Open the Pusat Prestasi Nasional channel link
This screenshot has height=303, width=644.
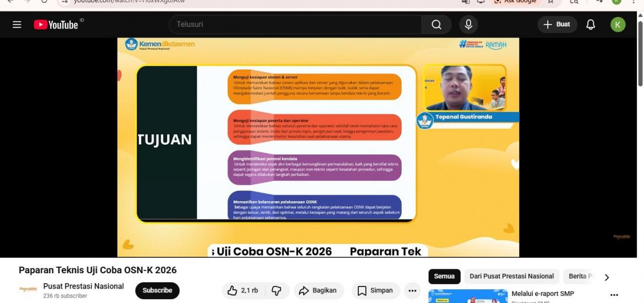tap(83, 286)
